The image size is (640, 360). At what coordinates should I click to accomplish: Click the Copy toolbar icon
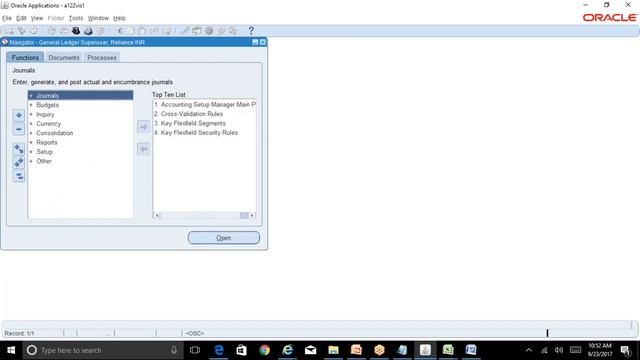(x=131, y=31)
